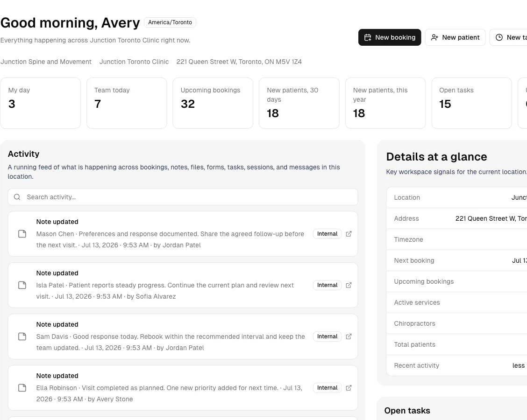Viewport: 527px width, 420px height.
Task: Click the Next booking row in details
Action: tap(457, 260)
